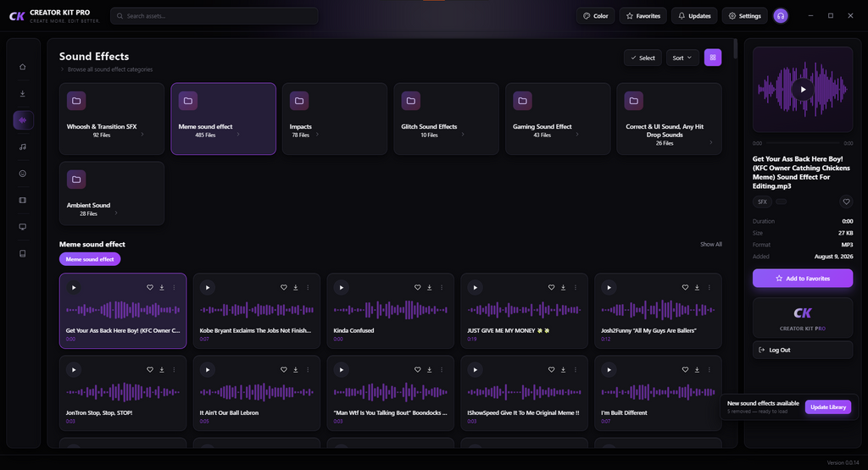Favorite the JUST GIVE ME MY MONEY sound

tap(551, 288)
